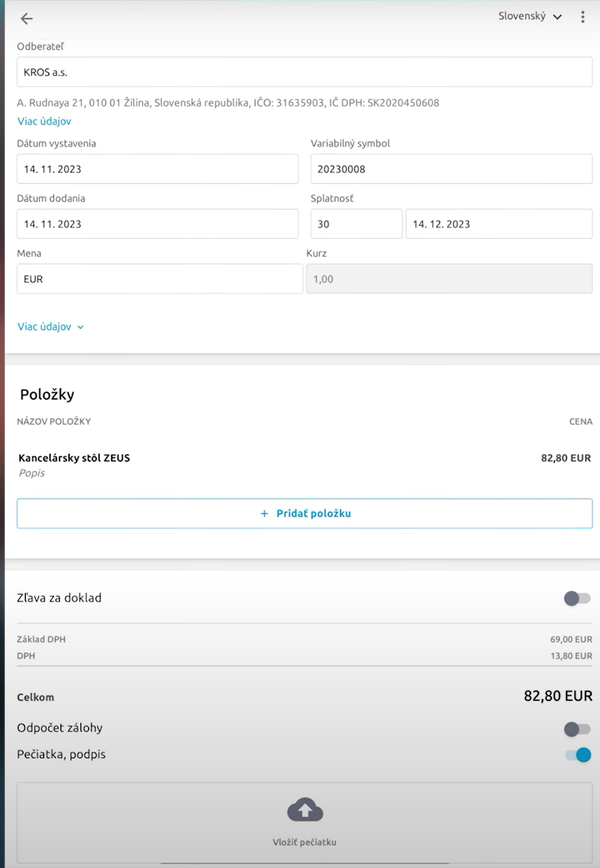Turn on Odpočet zálohy switch

[577, 729]
